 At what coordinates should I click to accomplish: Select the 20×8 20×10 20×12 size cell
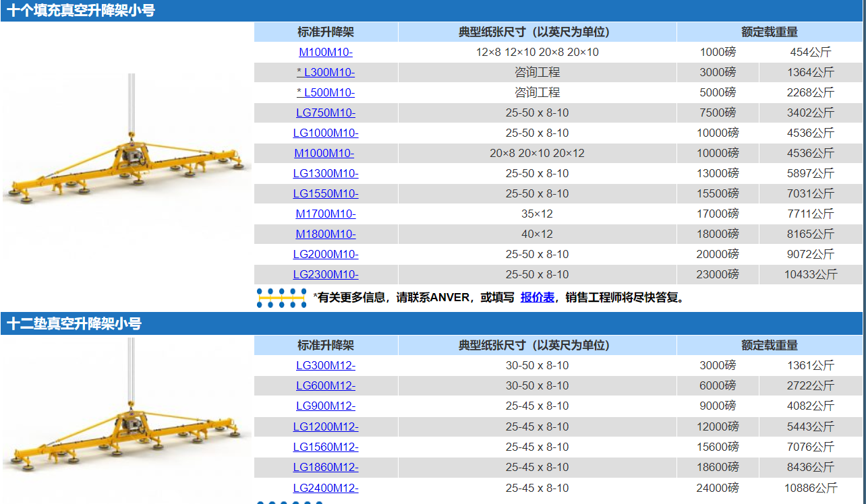[x=537, y=153]
